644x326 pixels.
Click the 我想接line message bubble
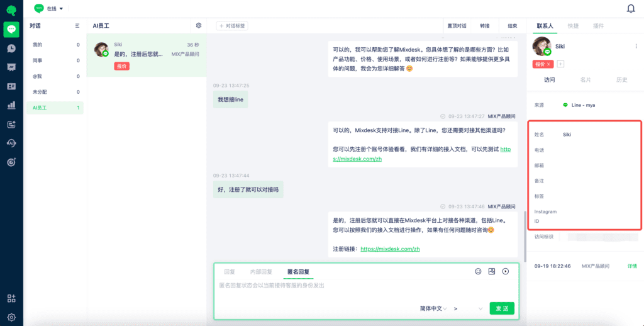click(x=230, y=99)
